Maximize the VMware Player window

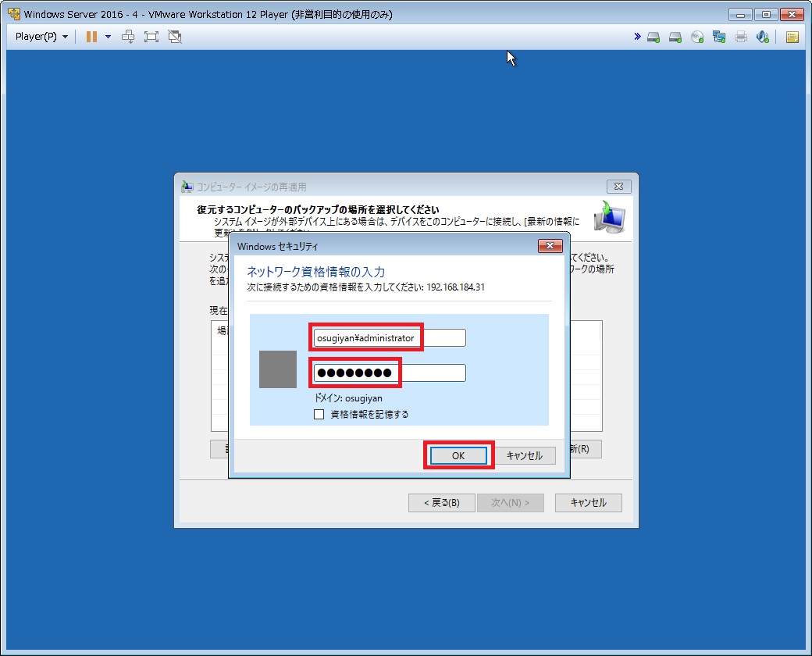tap(766, 15)
